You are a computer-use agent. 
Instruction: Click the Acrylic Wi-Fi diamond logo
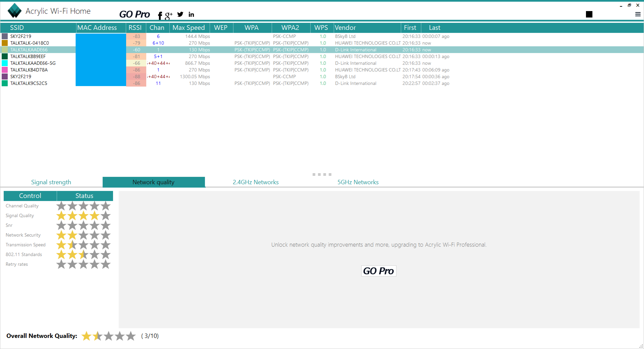14,11
